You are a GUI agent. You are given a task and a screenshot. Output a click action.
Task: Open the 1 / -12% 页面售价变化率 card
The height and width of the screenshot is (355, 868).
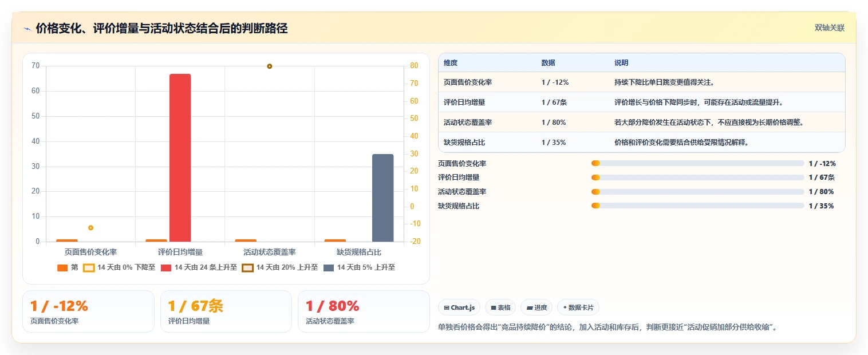tap(88, 311)
